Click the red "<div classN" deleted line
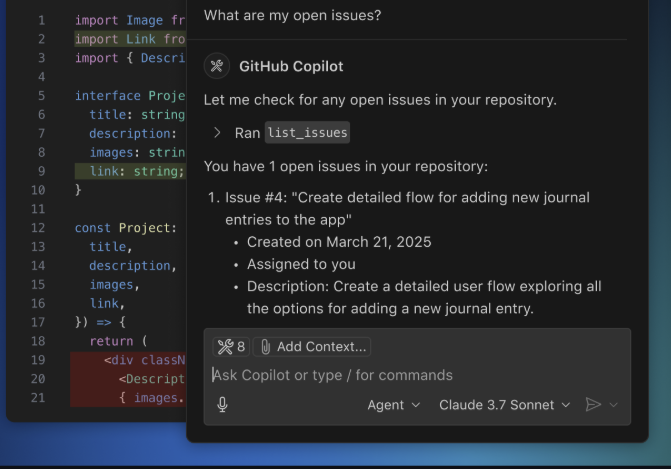 (128, 360)
